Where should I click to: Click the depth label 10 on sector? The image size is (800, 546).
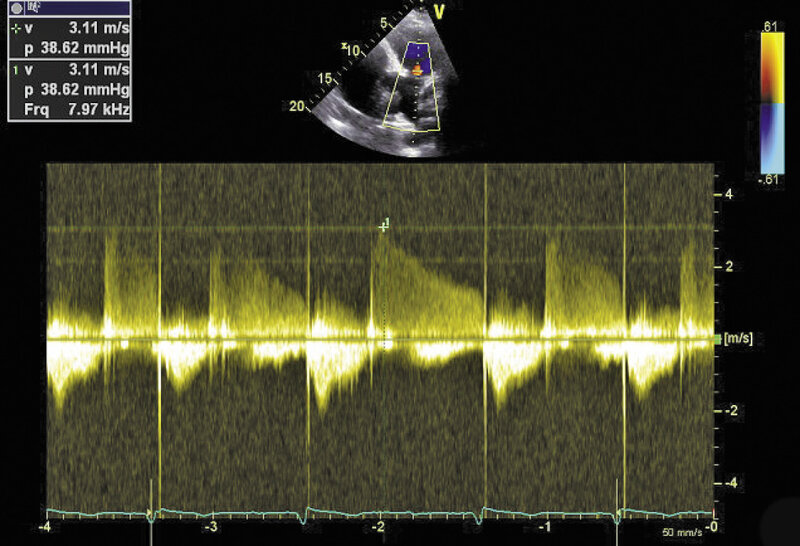pos(353,51)
